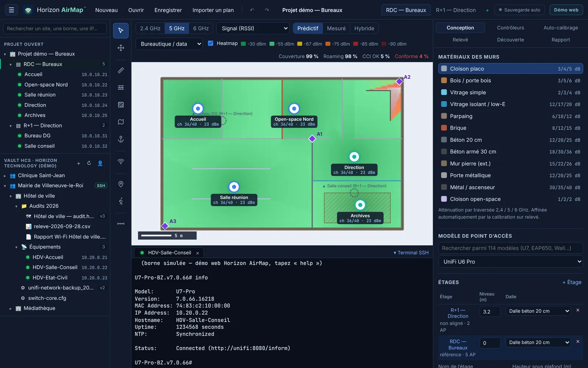The height and width of the screenshot is (368, 588).
Task: Open the Contrôleurs tab
Action: pyautogui.click(x=510, y=28)
